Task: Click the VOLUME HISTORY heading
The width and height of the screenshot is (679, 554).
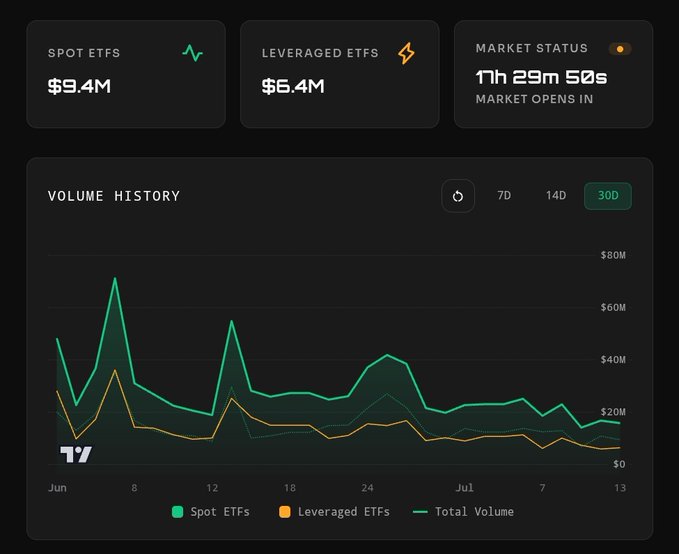Action: (x=114, y=196)
